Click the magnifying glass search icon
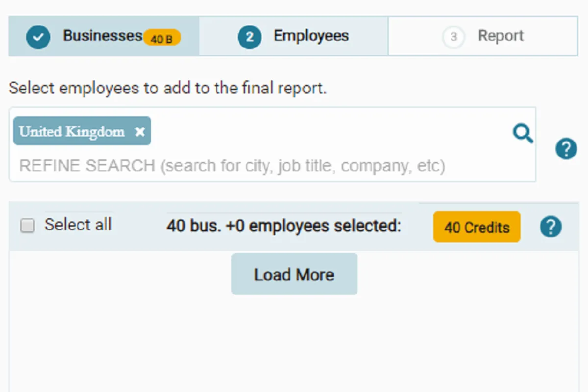This screenshot has width=588, height=392. click(523, 133)
